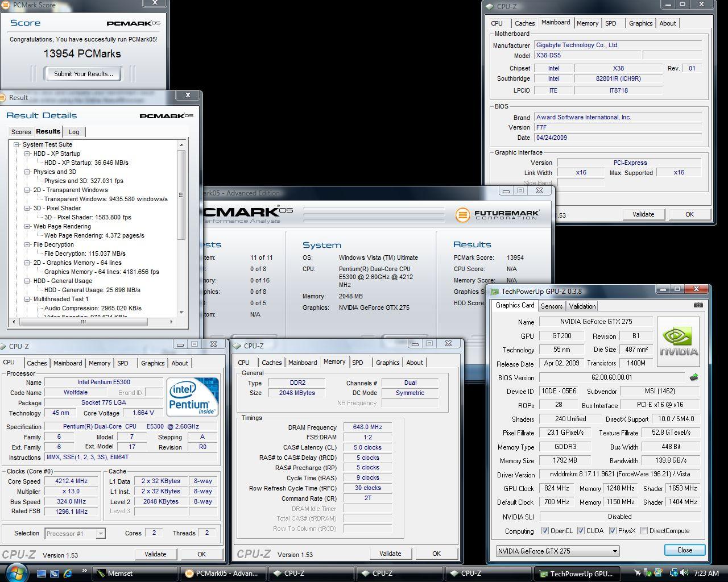Click the GPU-Z BIOS save chip icon
728x582 pixels.
(x=693, y=377)
